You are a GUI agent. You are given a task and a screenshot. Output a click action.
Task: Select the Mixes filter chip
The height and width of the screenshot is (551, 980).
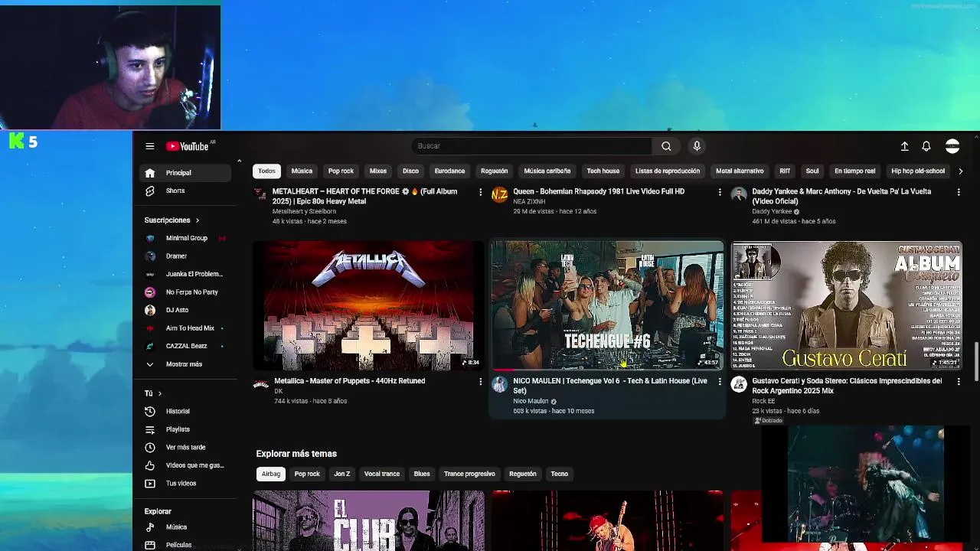pos(378,171)
